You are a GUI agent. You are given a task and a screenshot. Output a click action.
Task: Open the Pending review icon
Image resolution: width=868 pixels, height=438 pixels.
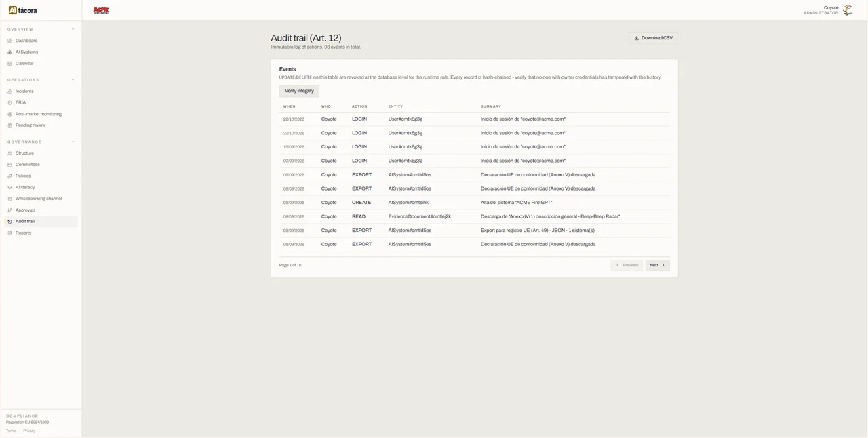10,125
